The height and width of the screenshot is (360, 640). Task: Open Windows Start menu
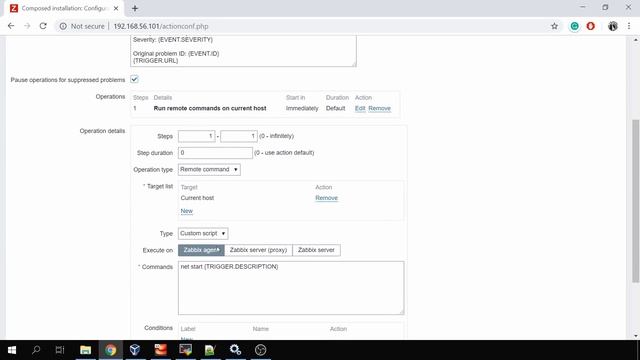pos(12,350)
